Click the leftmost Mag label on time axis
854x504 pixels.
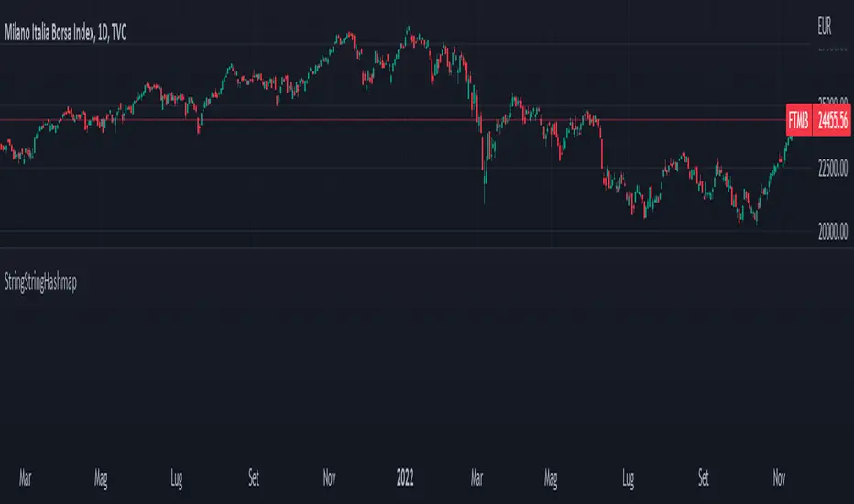pyautogui.click(x=103, y=477)
